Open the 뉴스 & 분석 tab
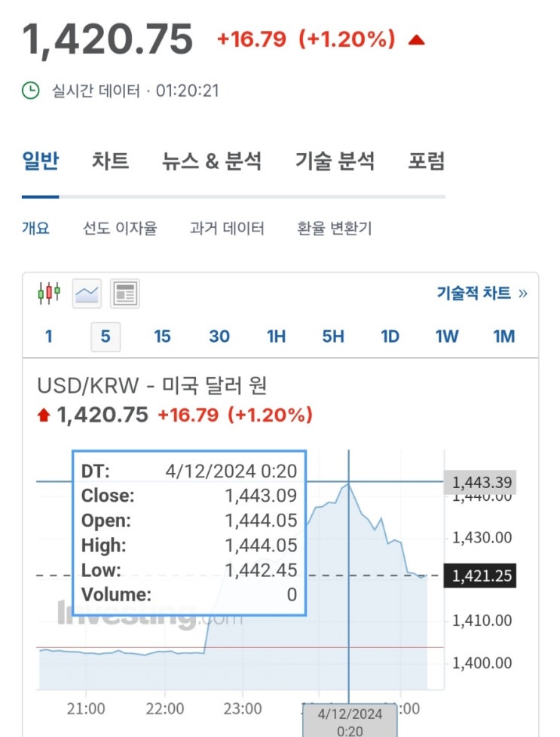The height and width of the screenshot is (737, 560). pos(212,161)
